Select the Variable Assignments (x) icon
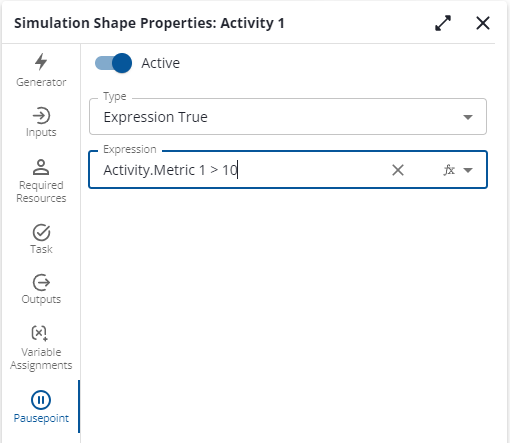 (40, 333)
